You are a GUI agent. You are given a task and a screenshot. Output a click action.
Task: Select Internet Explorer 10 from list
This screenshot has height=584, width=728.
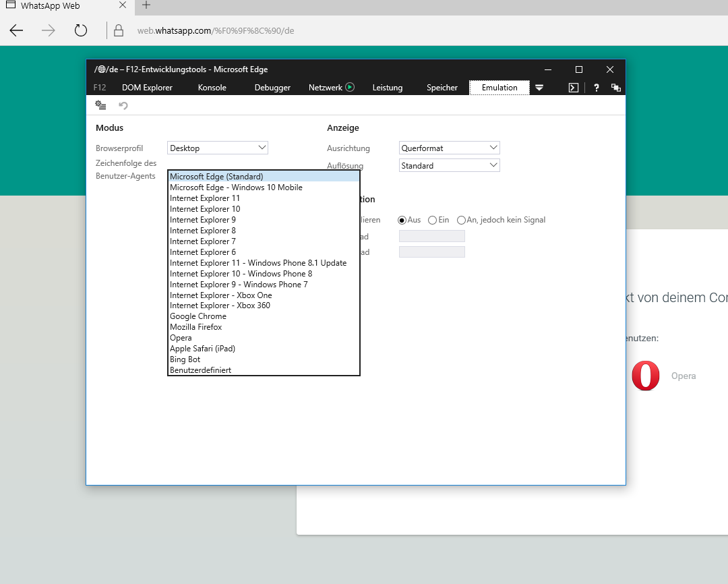point(264,208)
